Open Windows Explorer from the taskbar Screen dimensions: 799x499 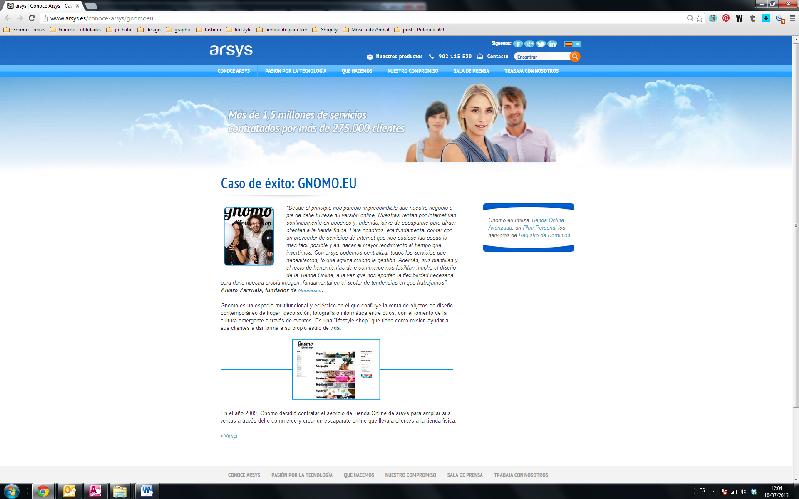pos(120,491)
